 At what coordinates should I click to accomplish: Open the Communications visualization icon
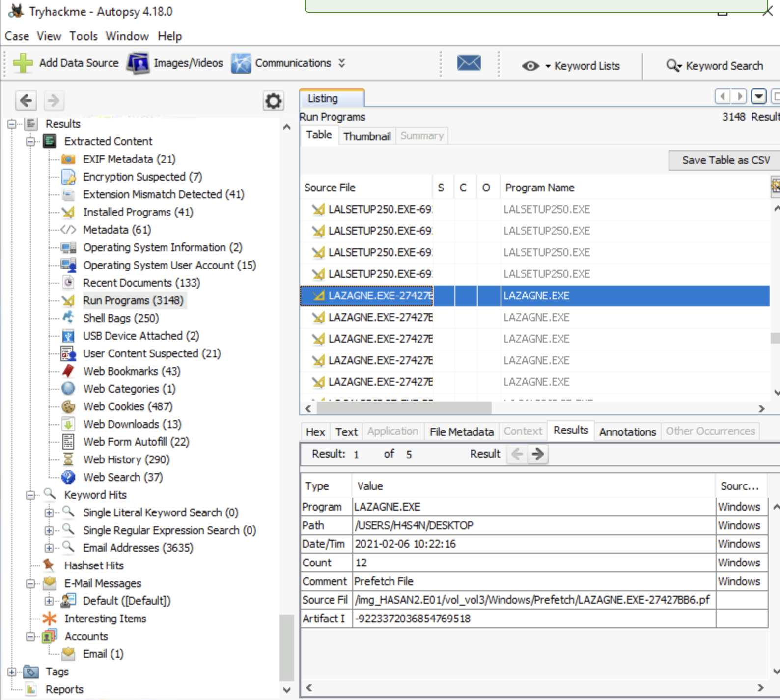[241, 63]
